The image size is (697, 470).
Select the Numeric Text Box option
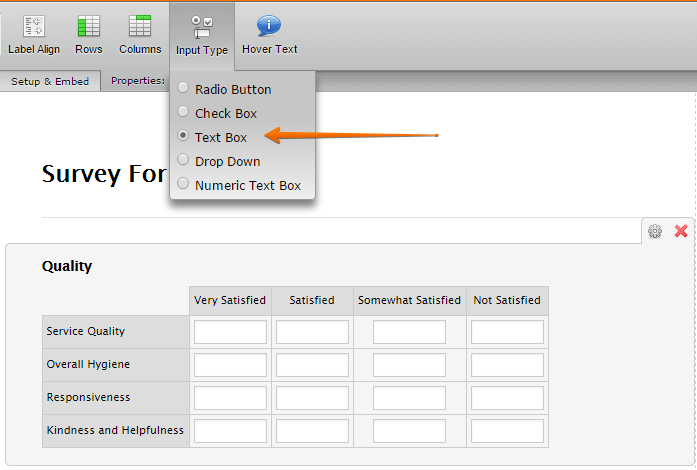(x=183, y=185)
